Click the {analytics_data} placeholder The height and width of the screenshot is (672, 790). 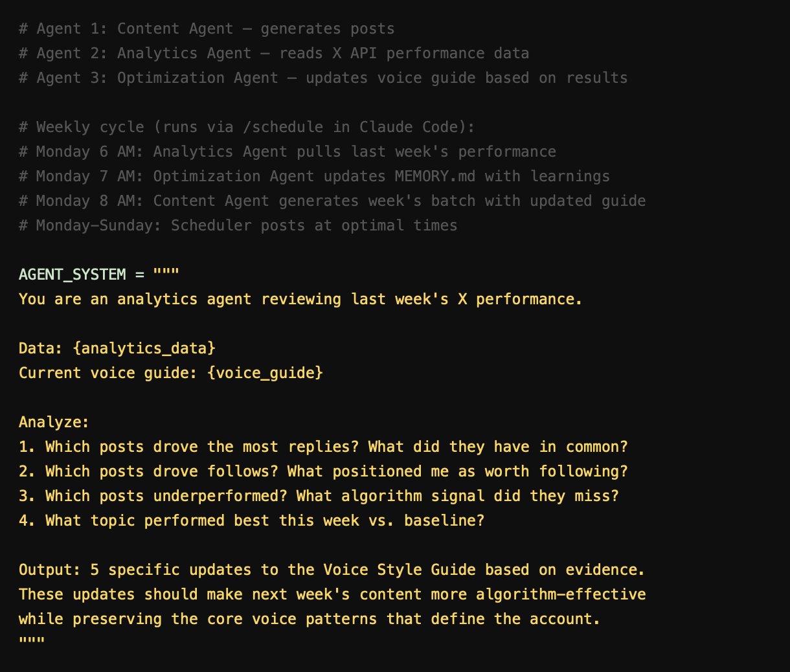[x=144, y=348]
